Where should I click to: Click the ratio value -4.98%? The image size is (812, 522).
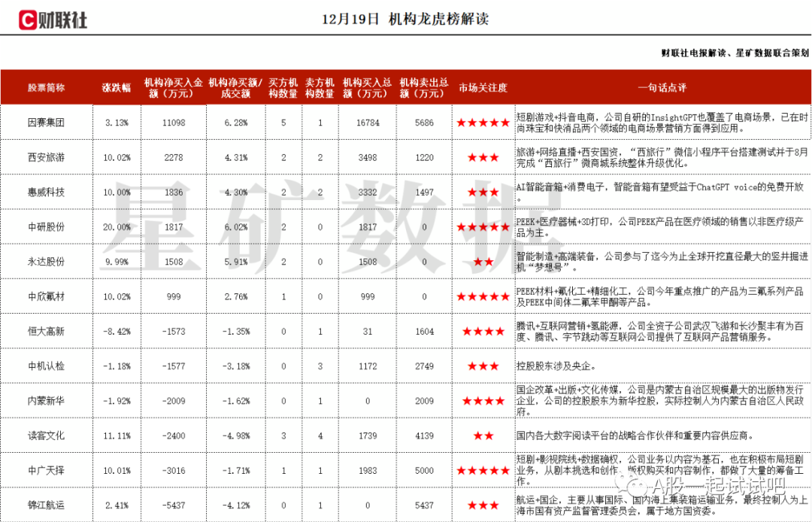click(x=235, y=436)
